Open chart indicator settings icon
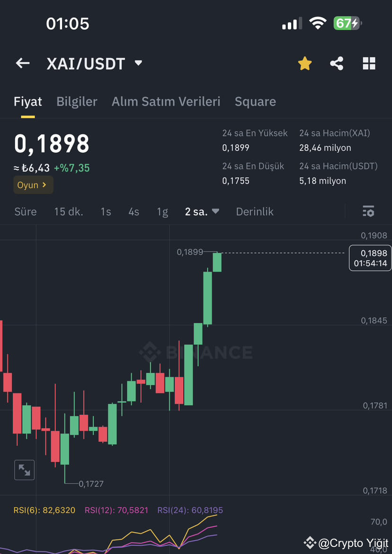This screenshot has height=554, width=392. tap(368, 211)
